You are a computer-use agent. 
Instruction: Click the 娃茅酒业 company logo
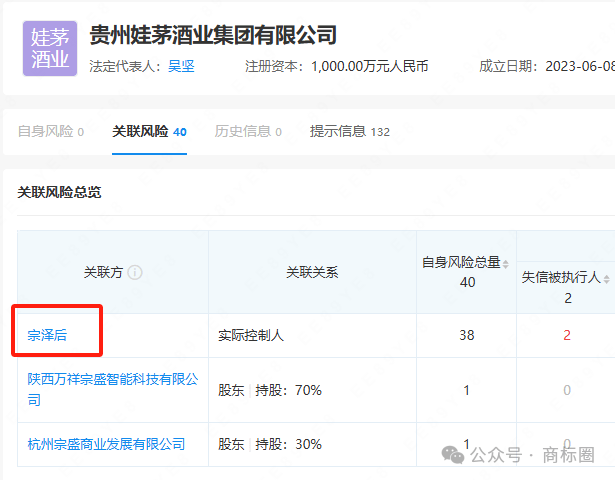point(50,49)
